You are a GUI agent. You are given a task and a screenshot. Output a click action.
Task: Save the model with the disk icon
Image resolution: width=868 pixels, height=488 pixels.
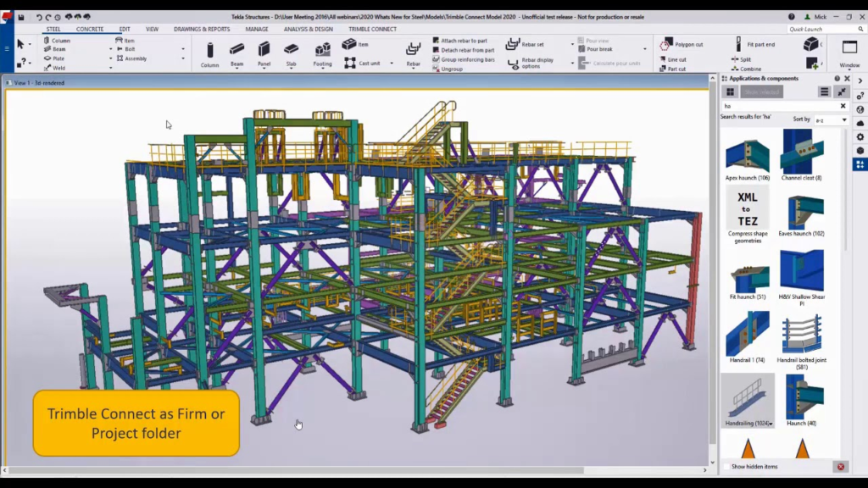21,17
